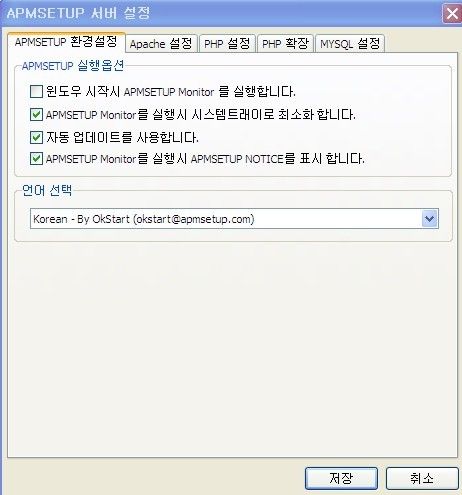The height and width of the screenshot is (495, 462).
Task: Close the APMSETUP 서버 설정 window
Action: (452, 14)
